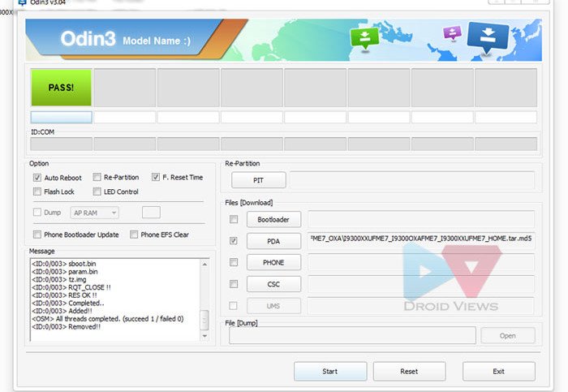Viewport: 568px width, 392px height.
Task: Click the small field beside AP RAM
Action: pyautogui.click(x=151, y=213)
